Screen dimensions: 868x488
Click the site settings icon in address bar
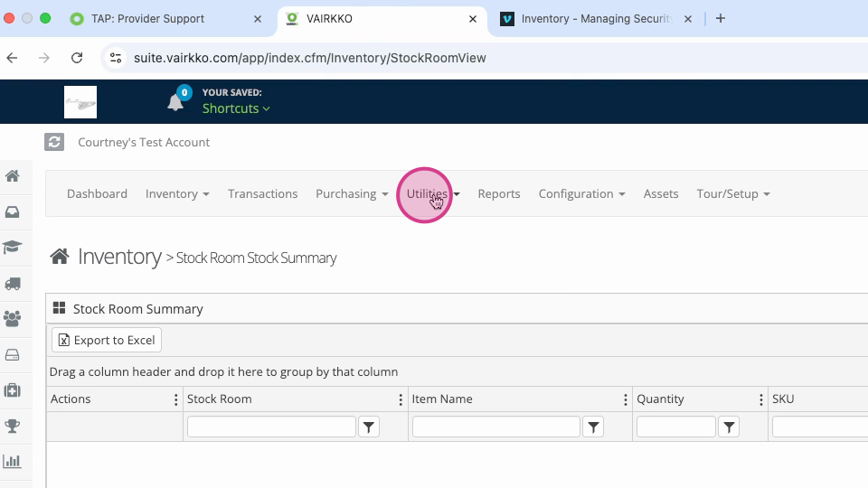pyautogui.click(x=116, y=58)
